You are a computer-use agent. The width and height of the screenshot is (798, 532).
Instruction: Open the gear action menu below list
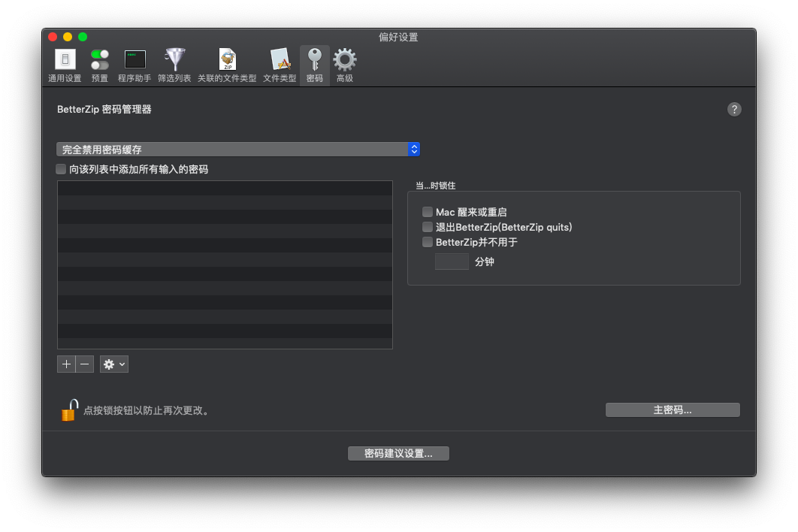[x=113, y=364]
